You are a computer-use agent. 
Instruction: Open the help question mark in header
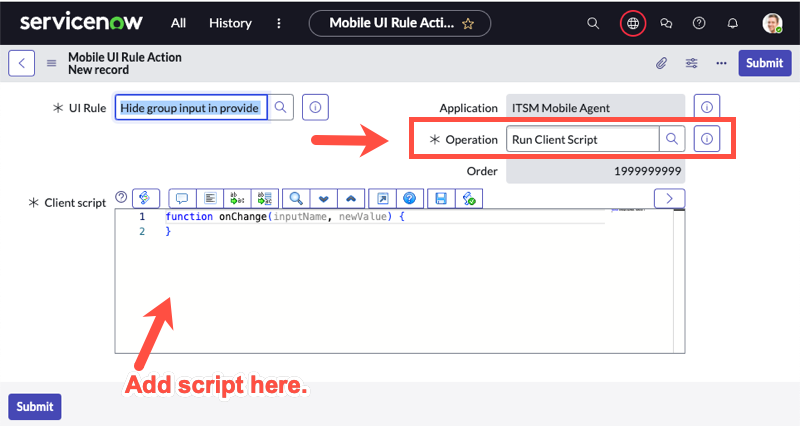click(x=699, y=23)
